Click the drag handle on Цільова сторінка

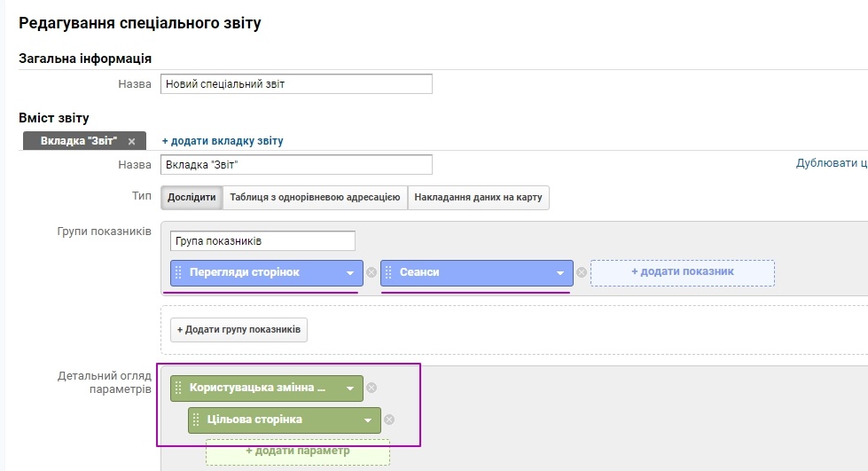[196, 420]
